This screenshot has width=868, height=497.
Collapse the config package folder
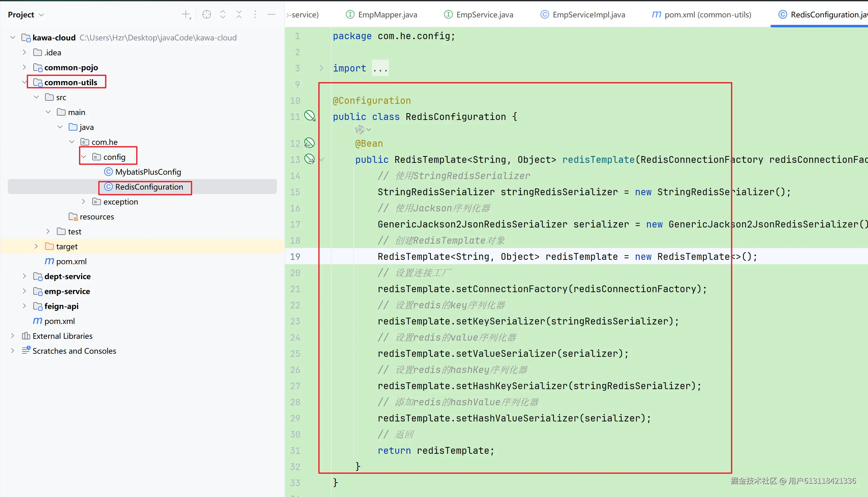click(x=84, y=157)
